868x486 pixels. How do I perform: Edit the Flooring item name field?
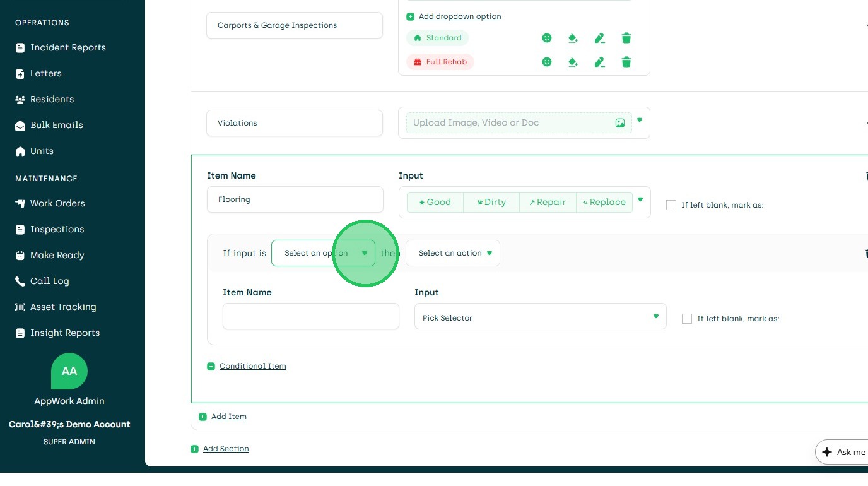tap(295, 199)
